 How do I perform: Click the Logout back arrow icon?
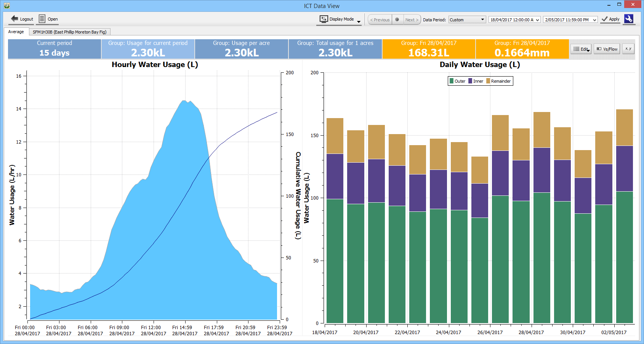pyautogui.click(x=14, y=19)
